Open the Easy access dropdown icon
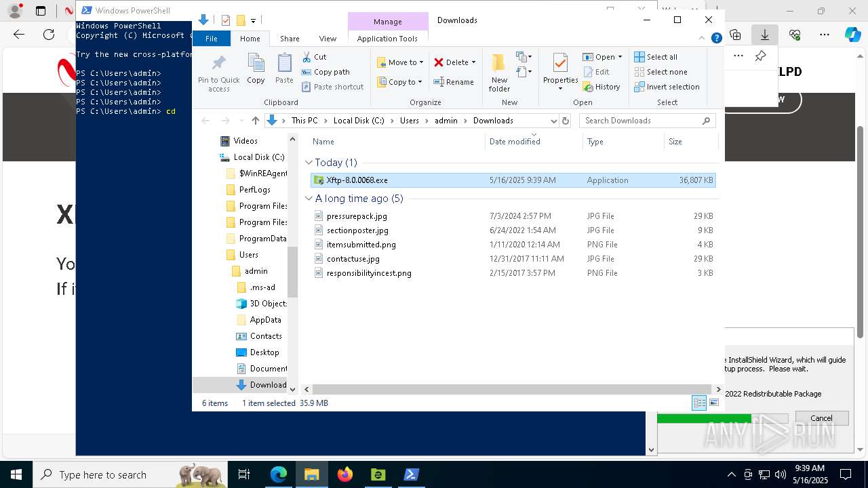 tap(524, 71)
